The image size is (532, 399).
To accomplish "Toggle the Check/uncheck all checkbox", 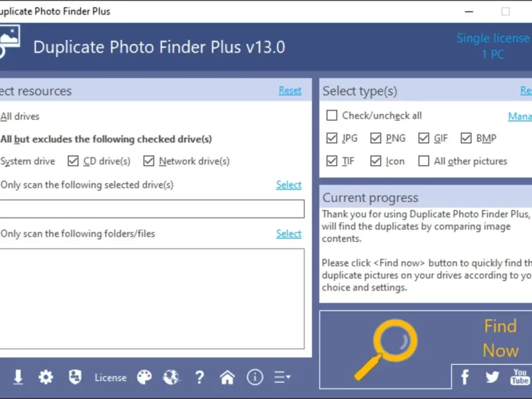I will click(x=332, y=116).
